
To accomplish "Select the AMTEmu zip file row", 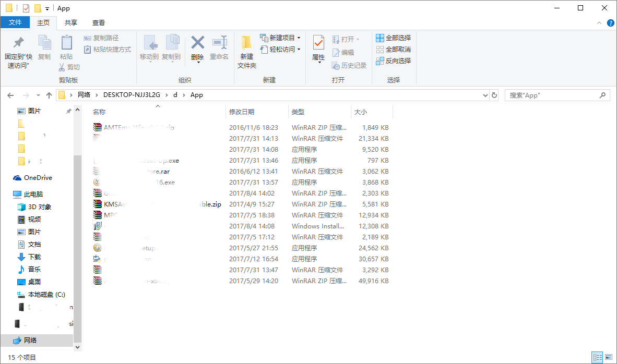I will (241, 127).
